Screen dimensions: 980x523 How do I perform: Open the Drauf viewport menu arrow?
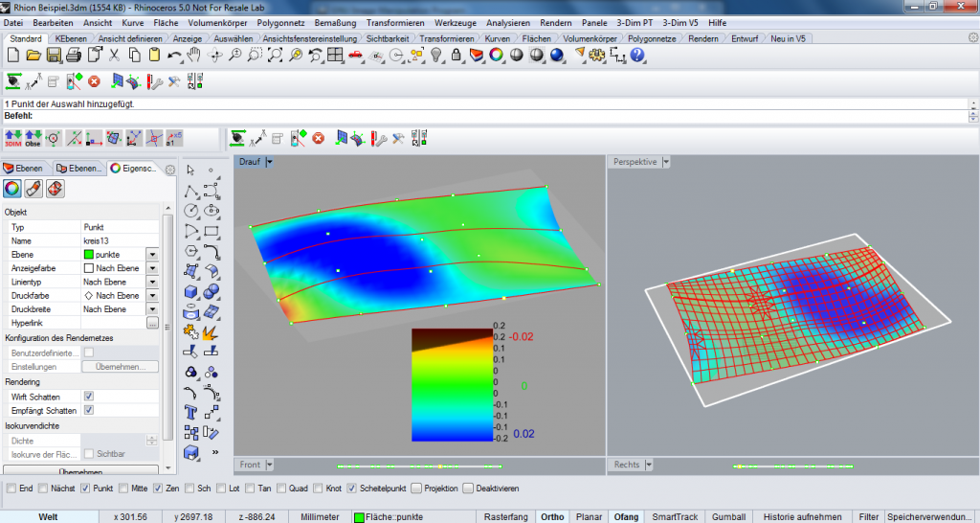tap(269, 162)
